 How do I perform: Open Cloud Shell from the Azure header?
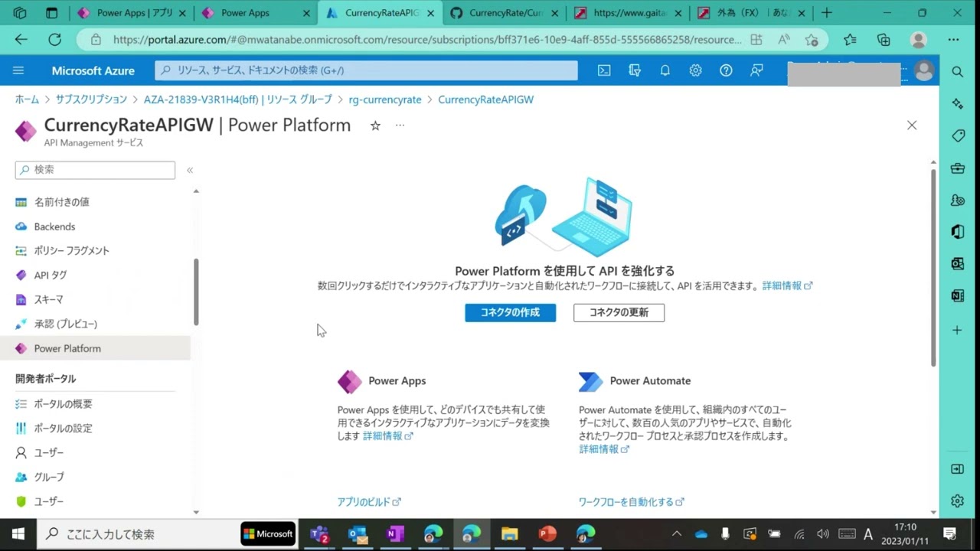click(x=604, y=70)
